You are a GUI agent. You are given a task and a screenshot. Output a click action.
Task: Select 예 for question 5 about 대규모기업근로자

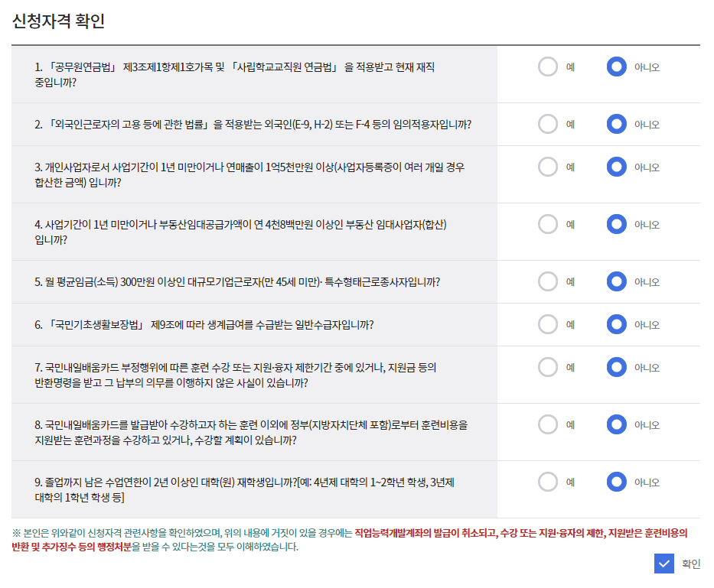tap(548, 281)
